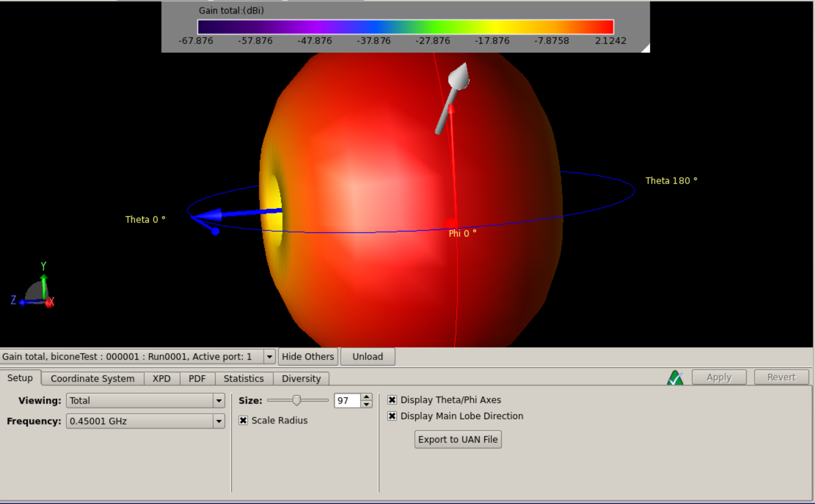Open the Gain total result selector dropdown

[269, 357]
